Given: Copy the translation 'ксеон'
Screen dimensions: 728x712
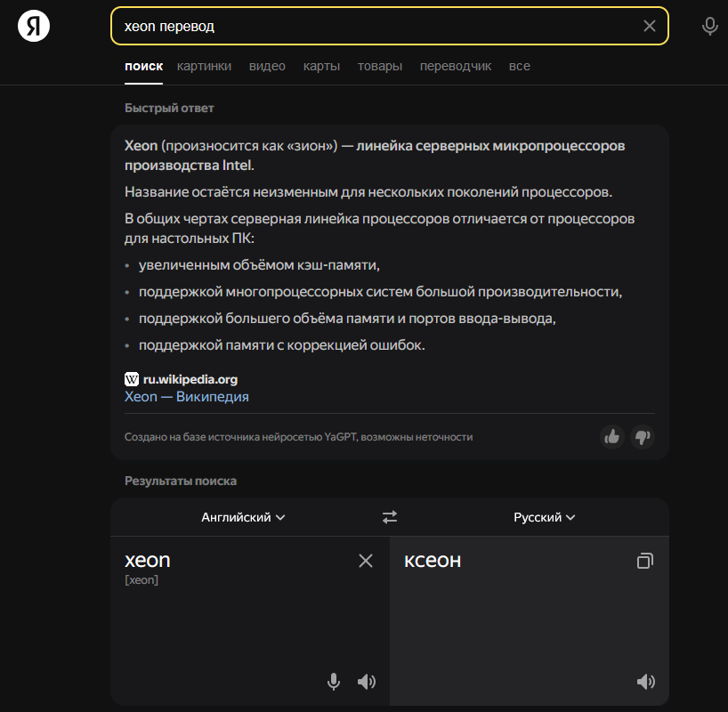Looking at the screenshot, I should (x=645, y=561).
